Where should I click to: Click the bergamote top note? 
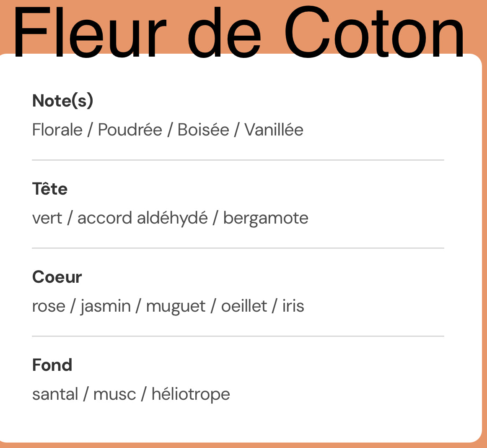pos(266,218)
